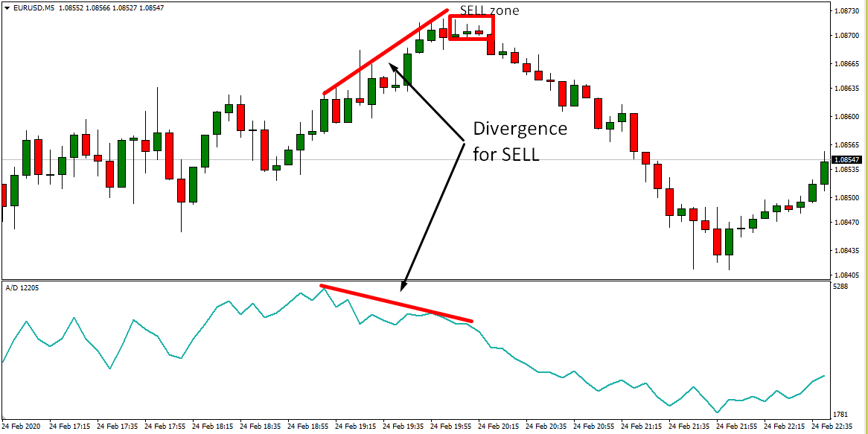This screenshot has height=434, width=868.
Task: Click the current price tag 1.08547
Action: (x=849, y=160)
